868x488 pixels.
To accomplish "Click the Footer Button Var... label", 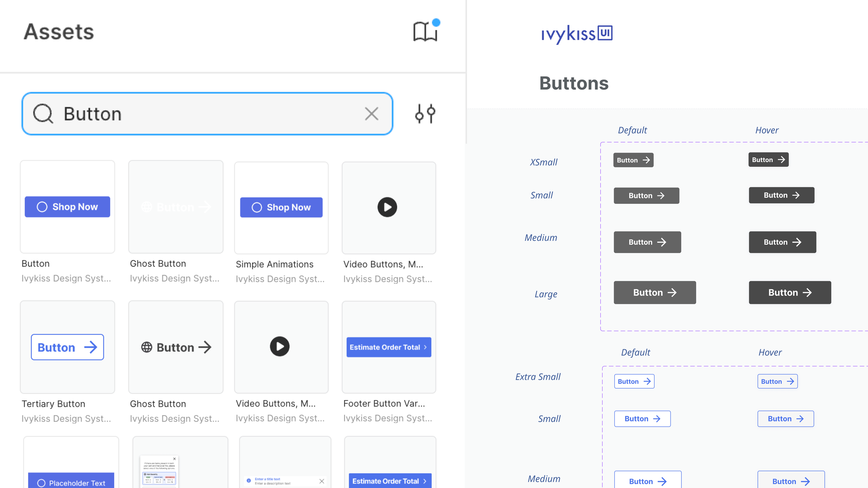I will click(x=384, y=403).
